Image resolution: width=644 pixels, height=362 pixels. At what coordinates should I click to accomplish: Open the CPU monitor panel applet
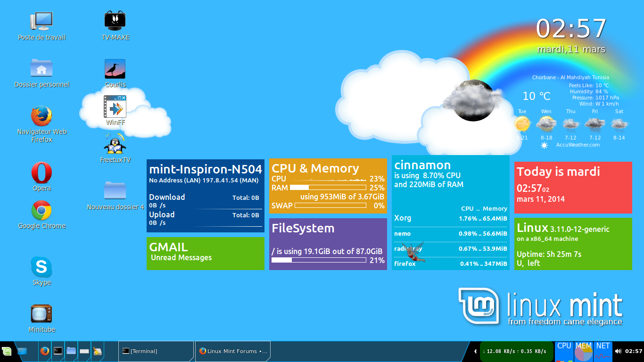click(x=564, y=352)
